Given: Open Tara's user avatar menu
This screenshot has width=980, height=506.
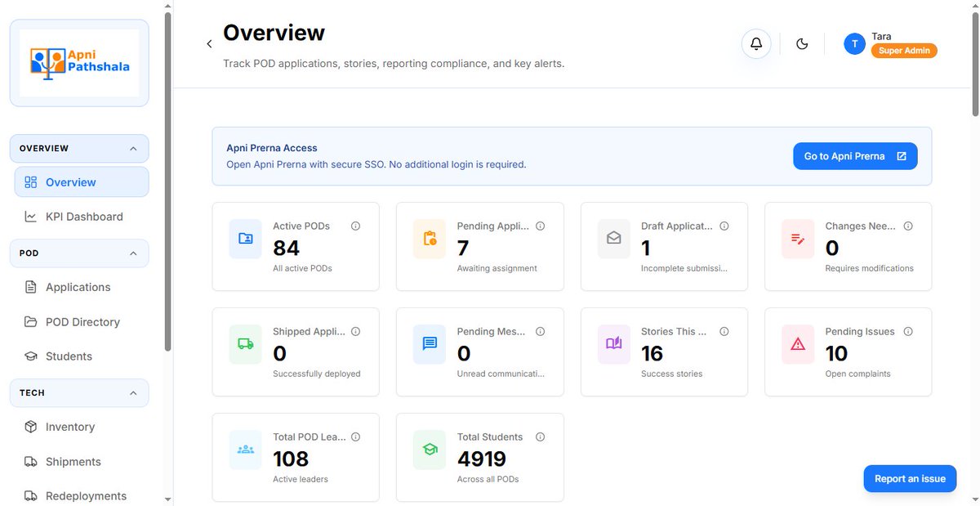Looking at the screenshot, I should pos(854,44).
